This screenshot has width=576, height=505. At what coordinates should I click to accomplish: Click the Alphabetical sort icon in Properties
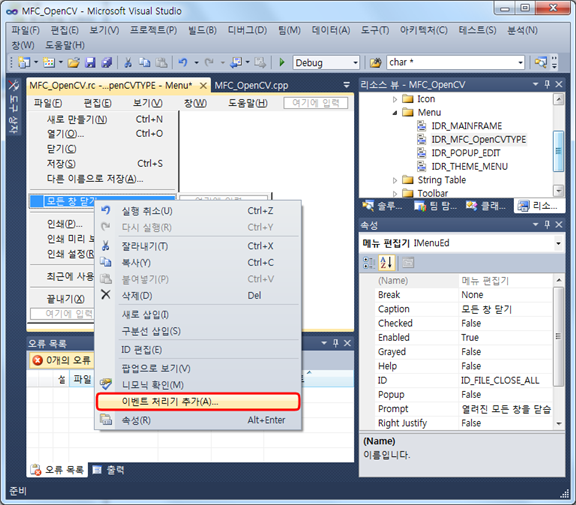386,263
